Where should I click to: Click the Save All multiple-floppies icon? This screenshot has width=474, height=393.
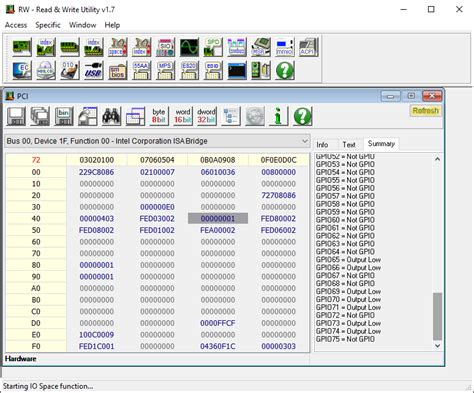click(x=40, y=116)
